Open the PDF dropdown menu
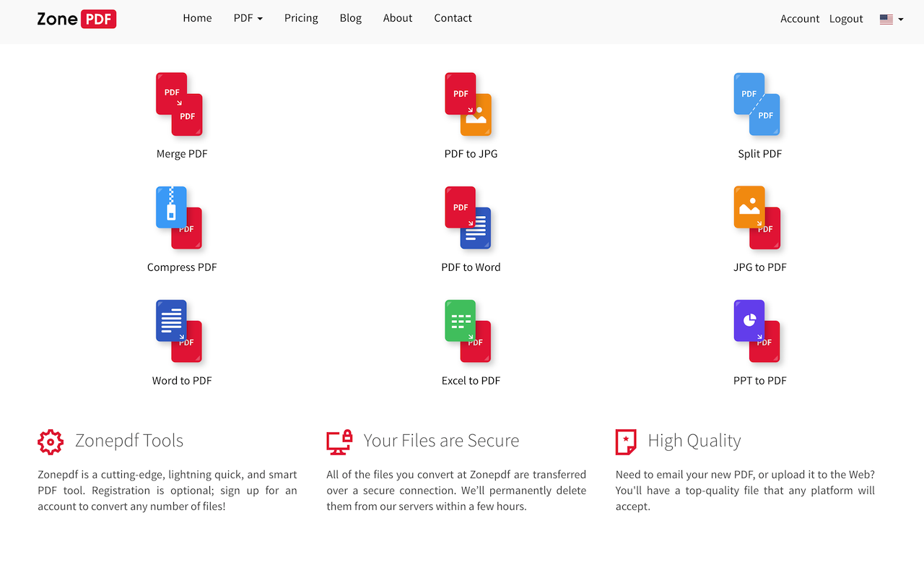924x578 pixels. pos(248,18)
